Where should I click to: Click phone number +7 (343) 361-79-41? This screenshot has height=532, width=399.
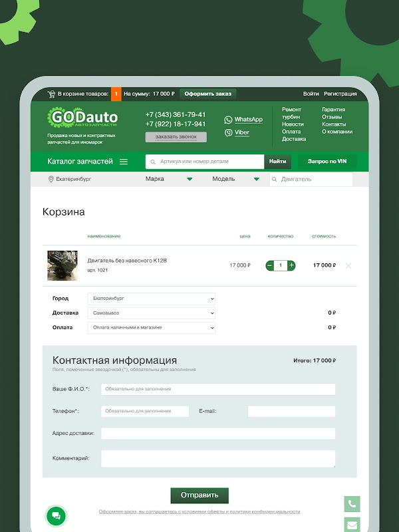point(176,114)
